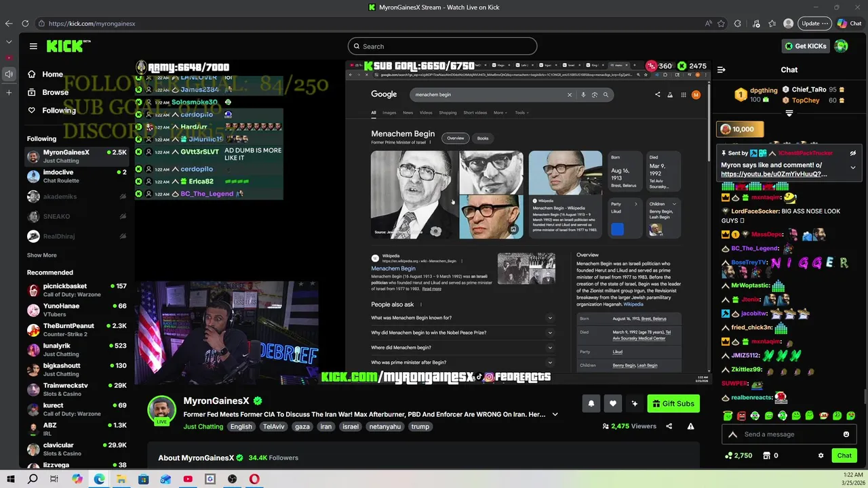The image size is (868, 488).
Task: Select the red angry quick emote
Action: pyautogui.click(x=741, y=415)
